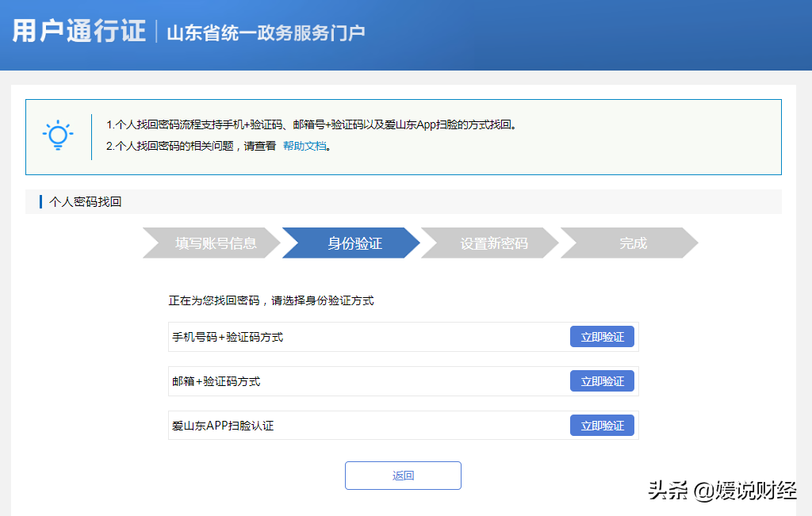
Task: Click the 返回 button
Action: pos(403,476)
